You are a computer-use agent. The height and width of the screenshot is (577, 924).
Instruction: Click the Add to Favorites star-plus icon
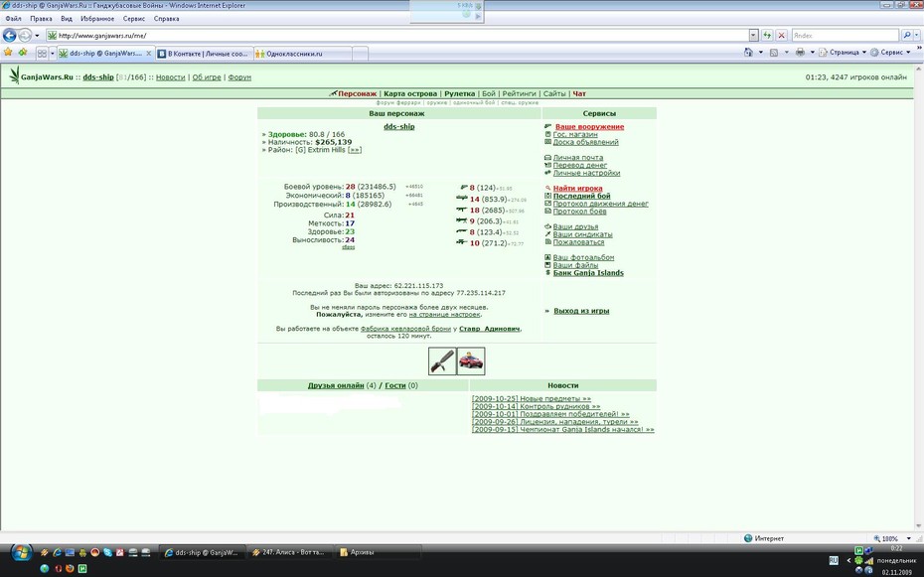(x=23, y=53)
